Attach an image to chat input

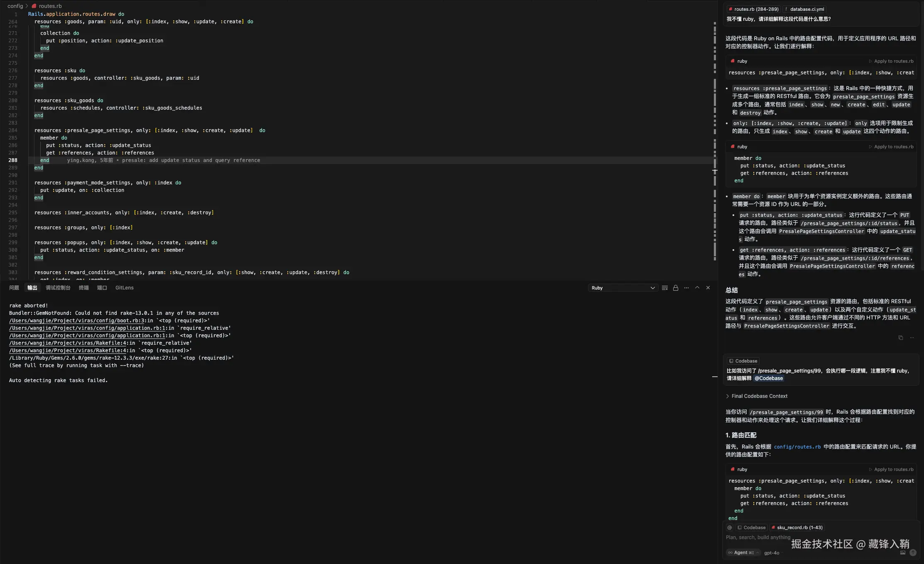[902, 553]
